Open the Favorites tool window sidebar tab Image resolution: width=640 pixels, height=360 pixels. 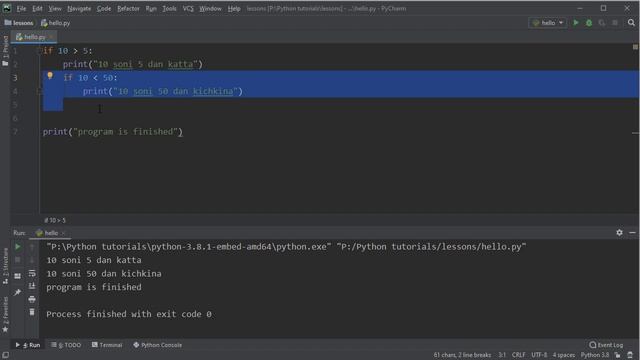coord(5,315)
